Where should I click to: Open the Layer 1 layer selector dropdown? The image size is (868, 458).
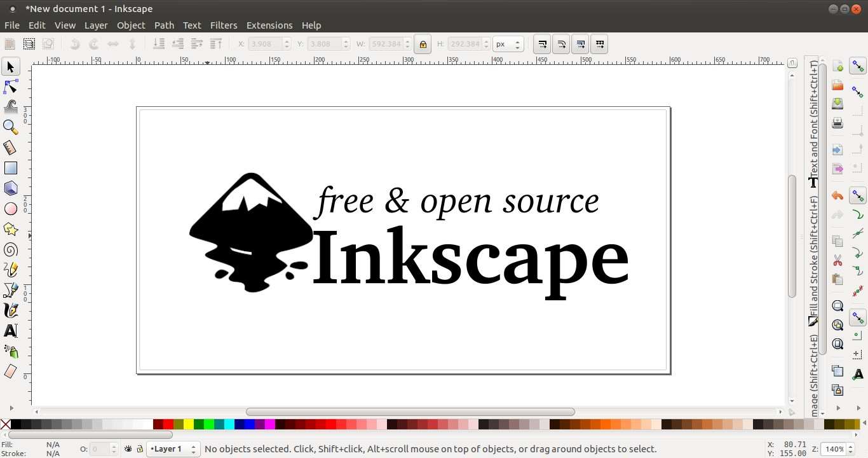[173, 449]
